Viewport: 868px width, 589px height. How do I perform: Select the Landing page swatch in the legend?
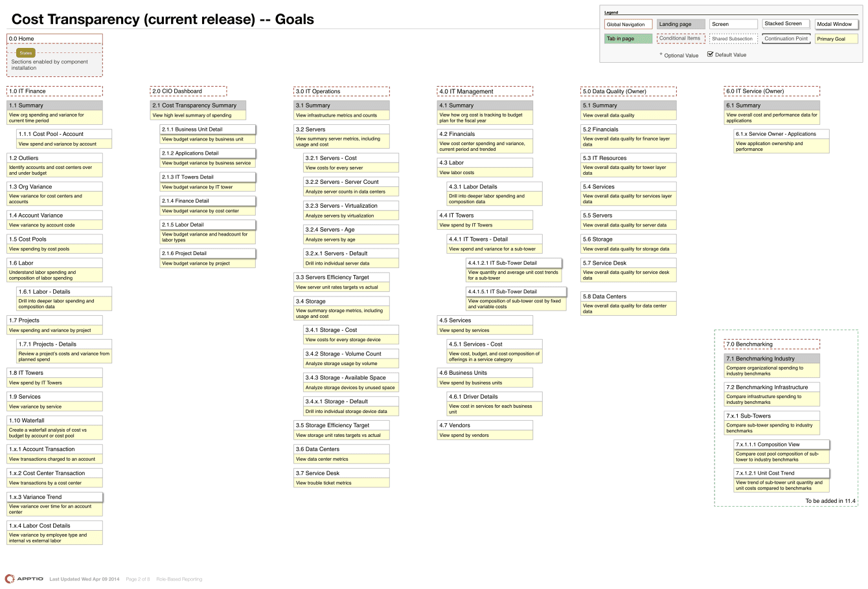[x=680, y=23]
